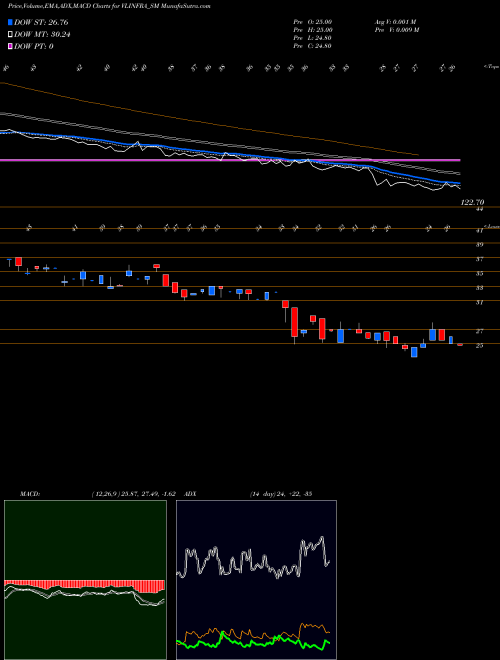The height and width of the screenshot is (660, 500).
Task: Click inside the green MACD chart panel
Action: (85, 580)
